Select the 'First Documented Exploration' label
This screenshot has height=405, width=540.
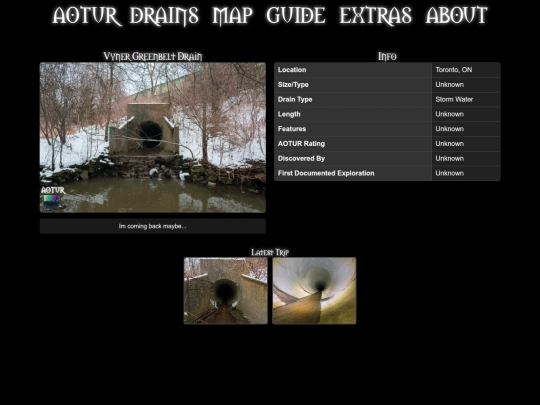326,173
